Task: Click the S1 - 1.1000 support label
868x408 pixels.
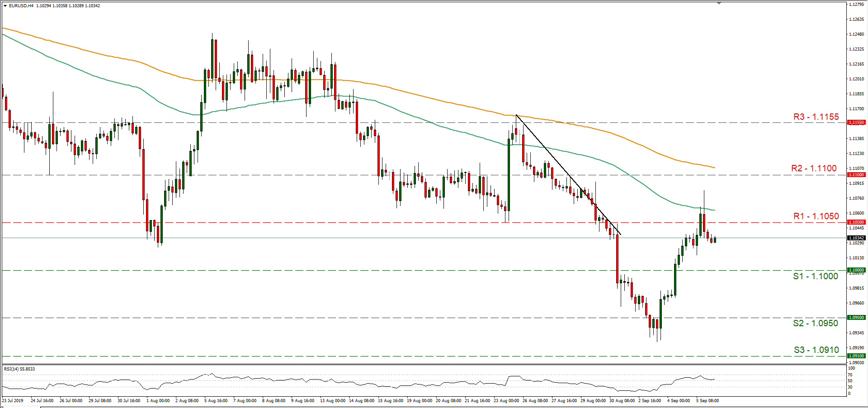Action: [816, 276]
